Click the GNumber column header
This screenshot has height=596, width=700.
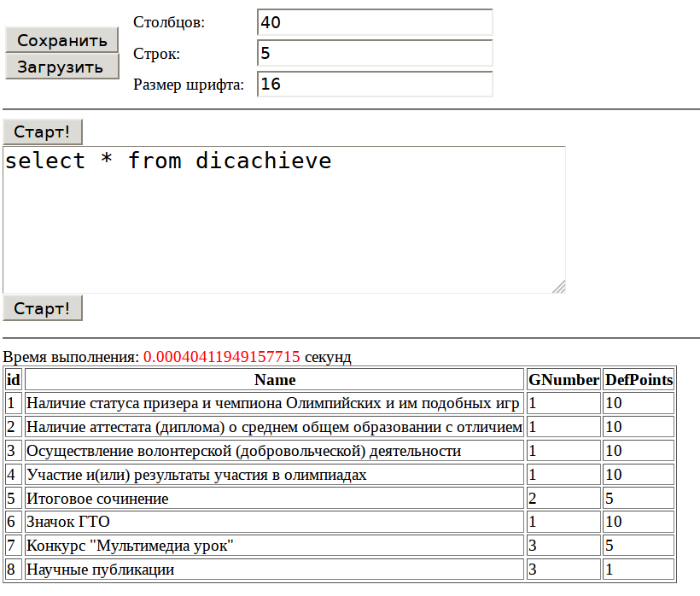[x=563, y=379]
